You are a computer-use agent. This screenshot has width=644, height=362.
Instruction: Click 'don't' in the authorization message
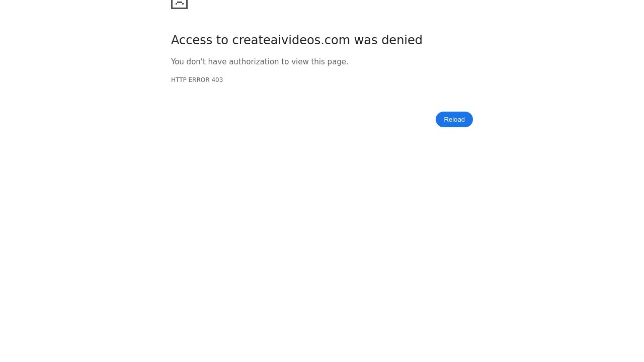pos(196,62)
